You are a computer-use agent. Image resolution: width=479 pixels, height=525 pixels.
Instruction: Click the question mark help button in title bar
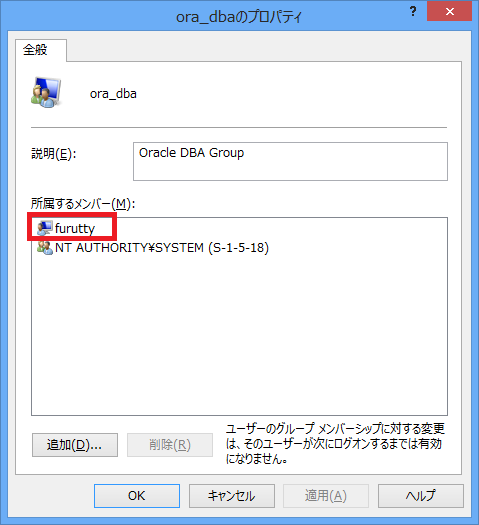pos(413,12)
